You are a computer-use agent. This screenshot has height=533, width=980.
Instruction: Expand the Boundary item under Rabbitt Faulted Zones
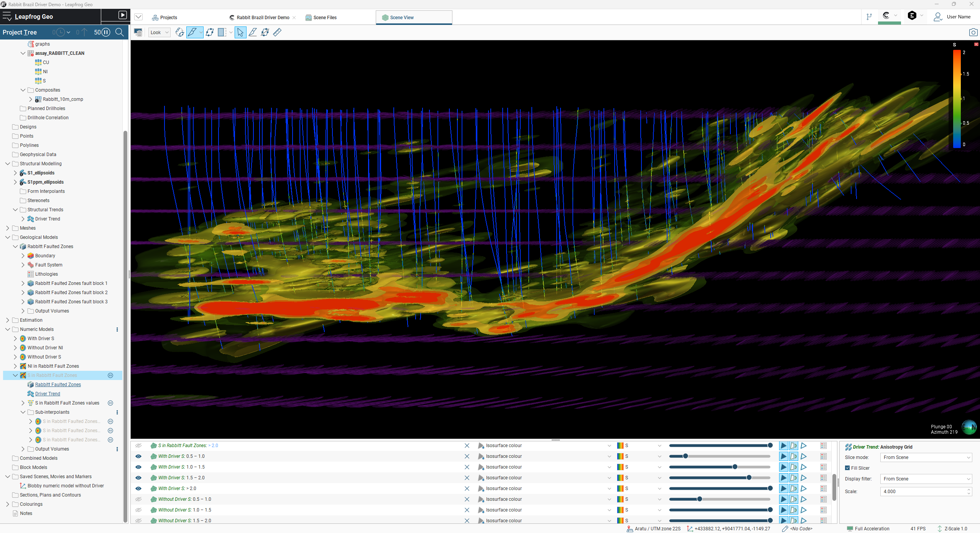23,255
